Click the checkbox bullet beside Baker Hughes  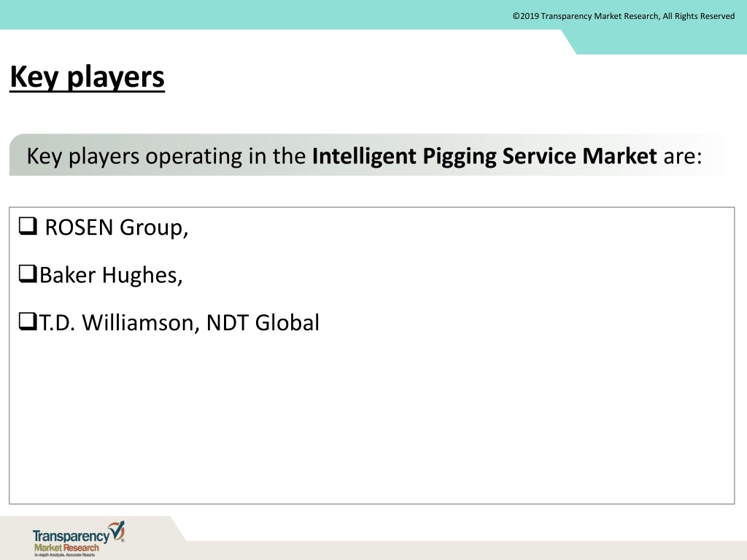[x=28, y=274]
